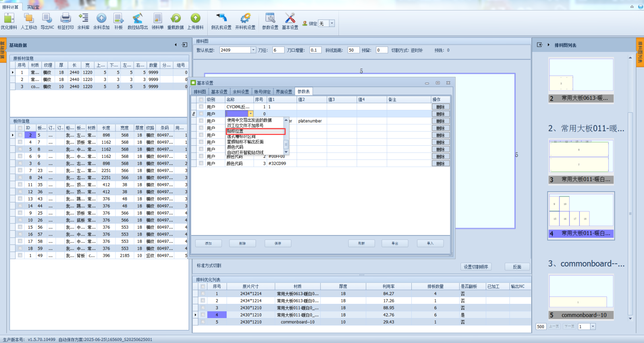Tick the checkbox of the CYCXML反... row
This screenshot has height=343, width=644.
[x=201, y=107]
